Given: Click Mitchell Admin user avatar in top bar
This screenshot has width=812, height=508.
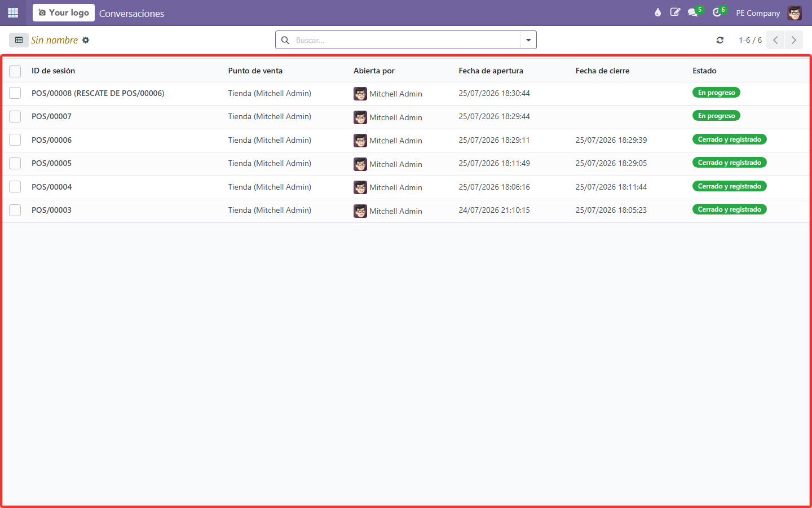Looking at the screenshot, I should 795,13.
